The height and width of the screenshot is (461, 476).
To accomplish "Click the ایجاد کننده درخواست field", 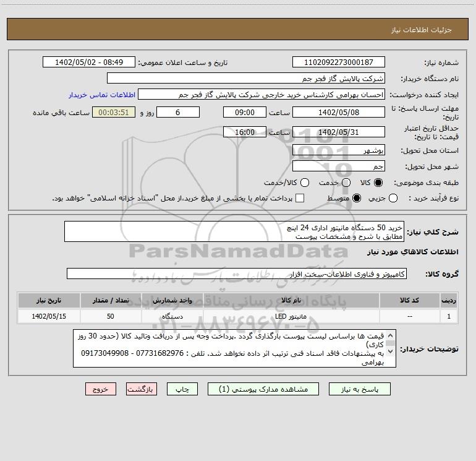I will click(261, 95).
